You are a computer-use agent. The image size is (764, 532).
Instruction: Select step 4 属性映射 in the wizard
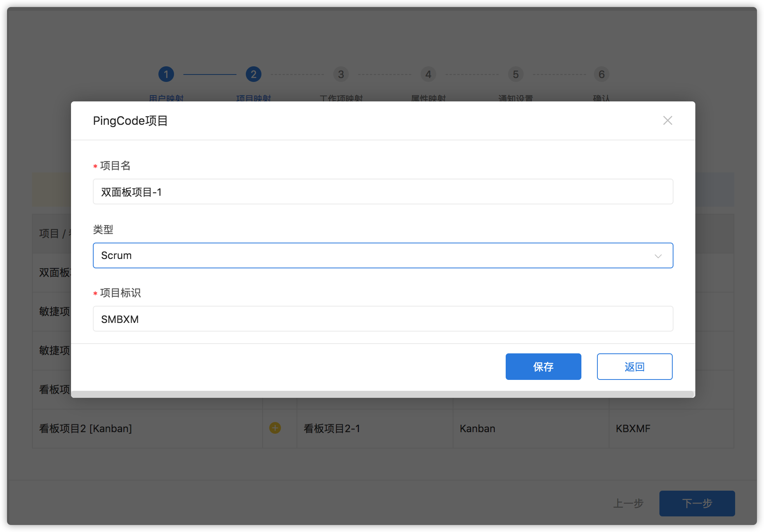tap(428, 74)
